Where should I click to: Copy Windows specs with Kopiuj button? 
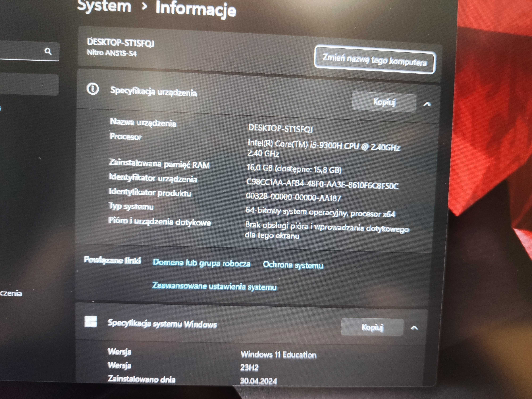coord(372,327)
